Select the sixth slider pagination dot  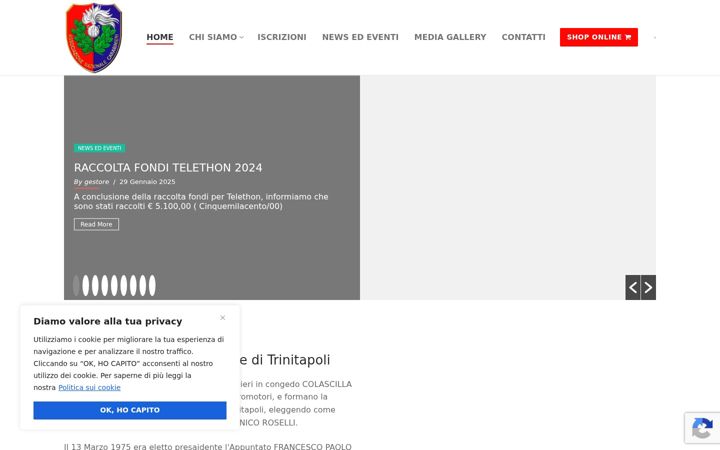pos(124,286)
